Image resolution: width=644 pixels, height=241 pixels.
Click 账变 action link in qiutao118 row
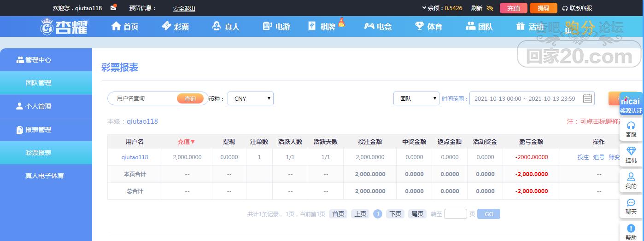pos(615,157)
